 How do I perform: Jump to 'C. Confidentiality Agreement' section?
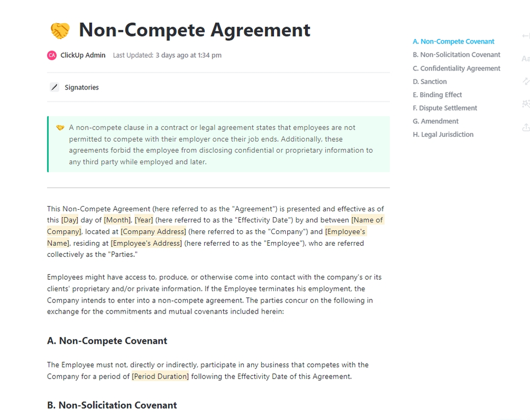(456, 68)
